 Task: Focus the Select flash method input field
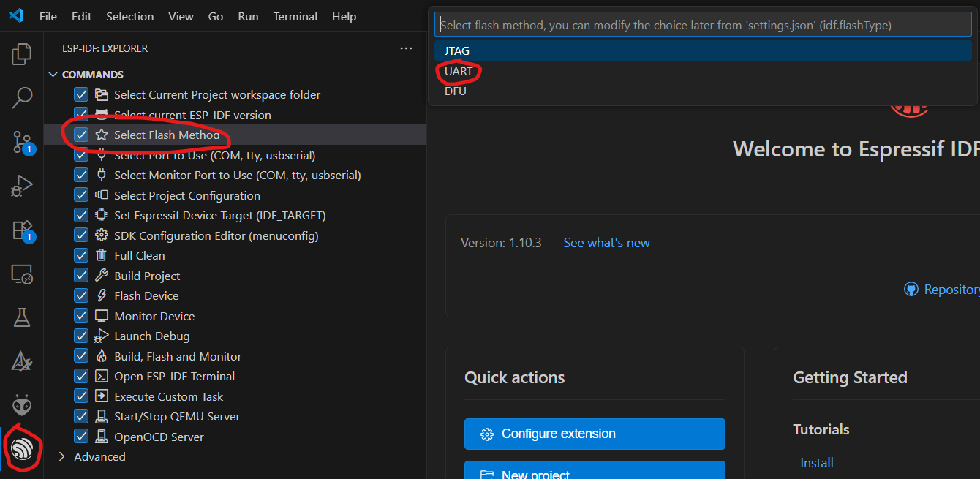point(703,25)
